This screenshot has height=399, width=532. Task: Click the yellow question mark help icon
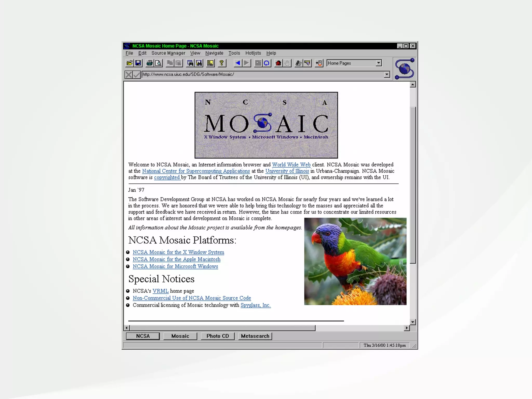[222, 63]
